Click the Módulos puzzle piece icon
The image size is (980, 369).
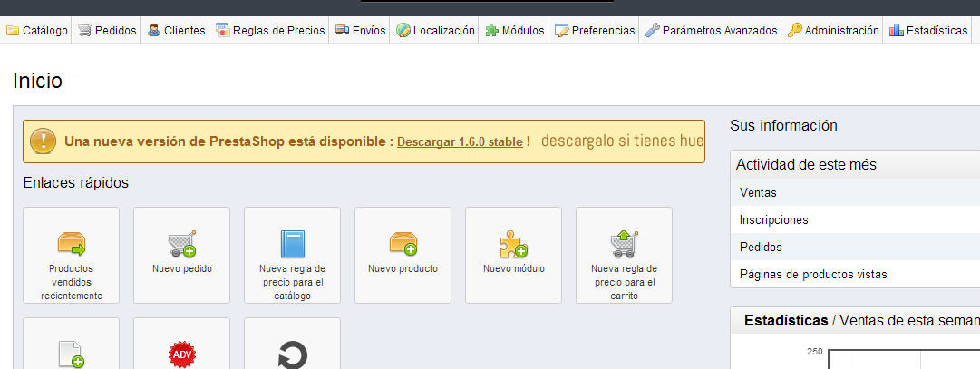492,30
